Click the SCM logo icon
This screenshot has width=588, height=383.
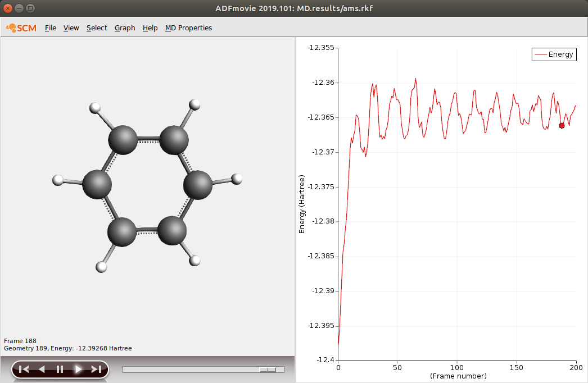21,28
